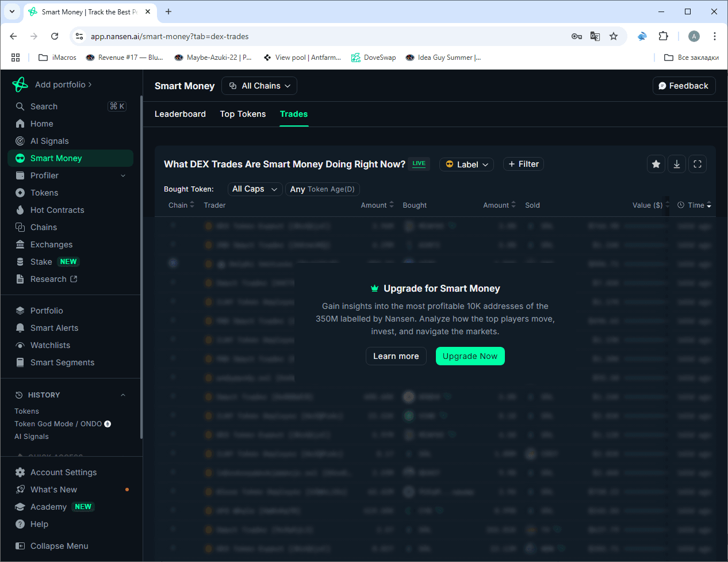Sort by Chain column

181,205
